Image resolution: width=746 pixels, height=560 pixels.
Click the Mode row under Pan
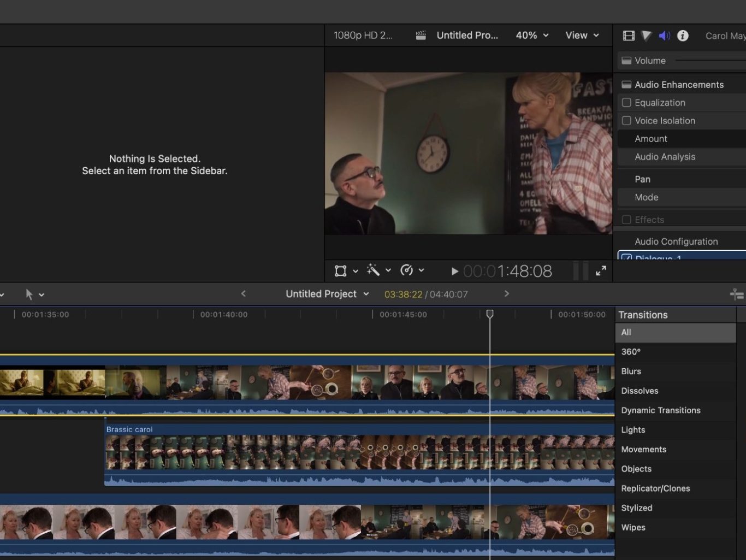pos(682,197)
